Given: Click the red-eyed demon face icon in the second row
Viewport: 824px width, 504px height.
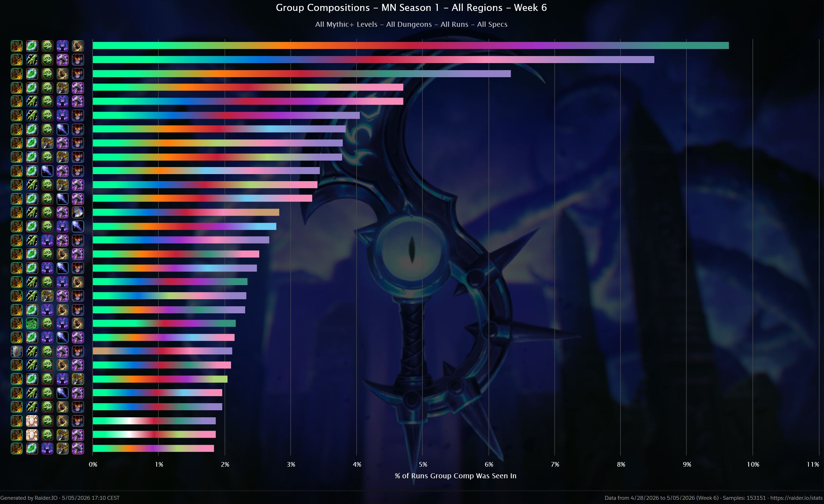Looking at the screenshot, I should tap(78, 60).
